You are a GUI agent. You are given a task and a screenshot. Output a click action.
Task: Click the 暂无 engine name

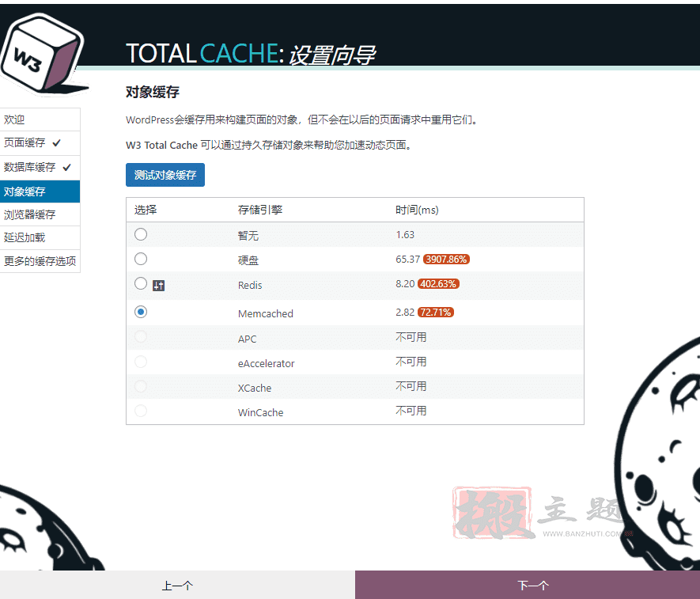click(248, 235)
